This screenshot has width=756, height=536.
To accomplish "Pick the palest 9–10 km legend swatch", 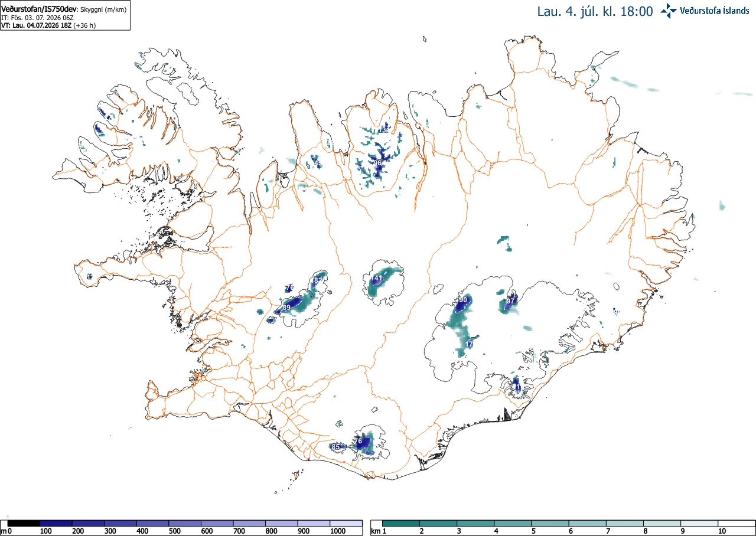I will (699, 523).
